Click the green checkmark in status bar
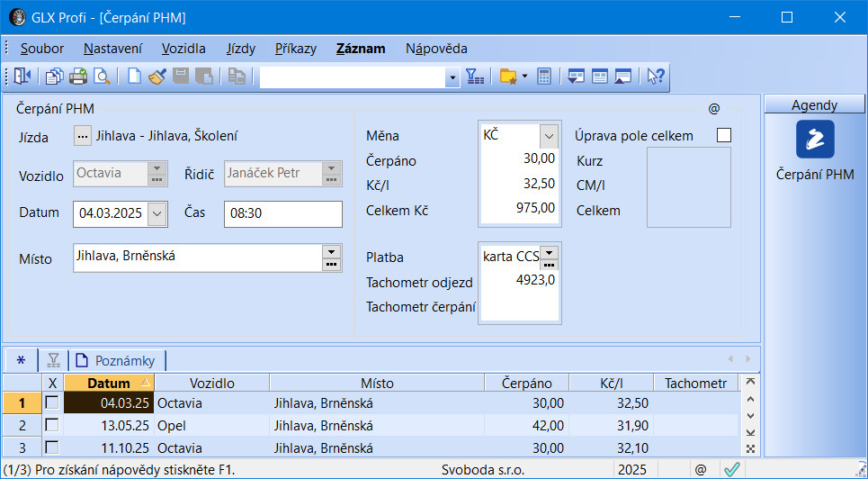 pos(732,470)
